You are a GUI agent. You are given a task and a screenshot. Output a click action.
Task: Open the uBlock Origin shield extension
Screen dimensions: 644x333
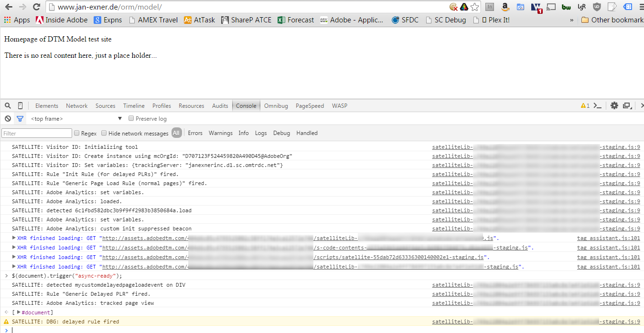[597, 7]
